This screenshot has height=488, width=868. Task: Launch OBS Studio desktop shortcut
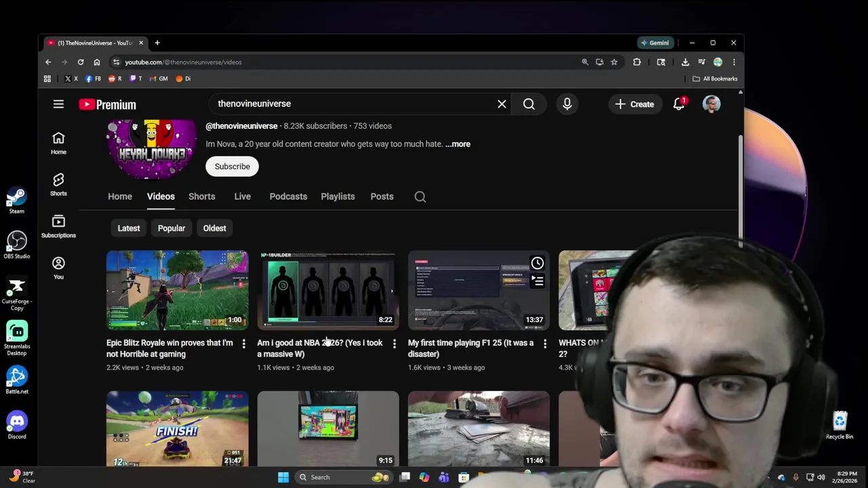[17, 245]
